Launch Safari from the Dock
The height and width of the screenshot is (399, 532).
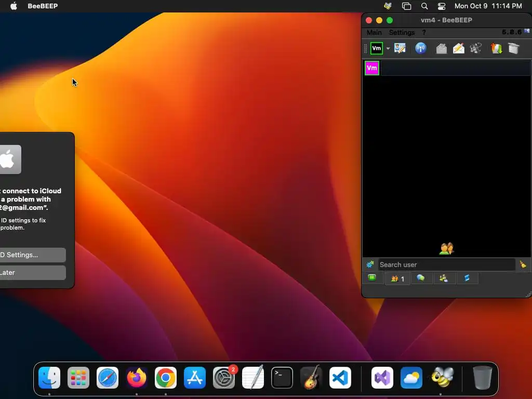pos(108,378)
